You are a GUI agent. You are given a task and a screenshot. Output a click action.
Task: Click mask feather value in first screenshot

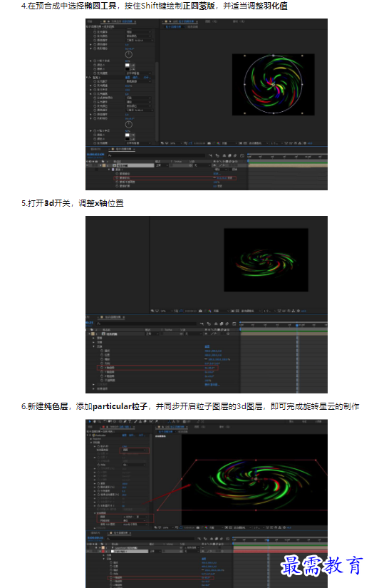222,177
